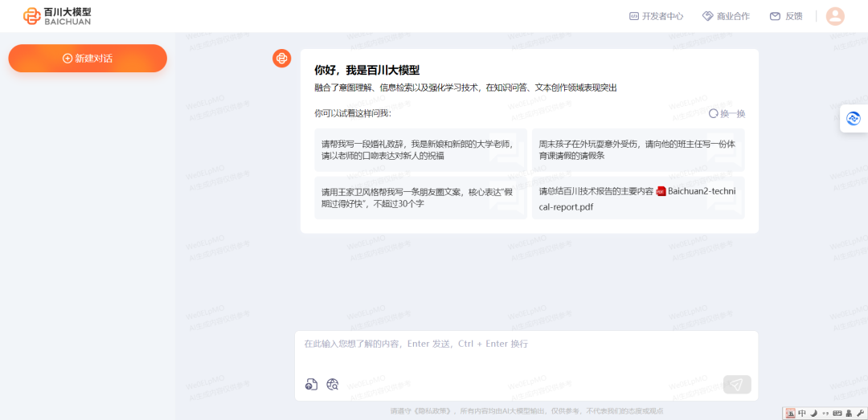This screenshot has width=868, height=420.
Task: Click the send message paper plane button
Action: (x=737, y=385)
